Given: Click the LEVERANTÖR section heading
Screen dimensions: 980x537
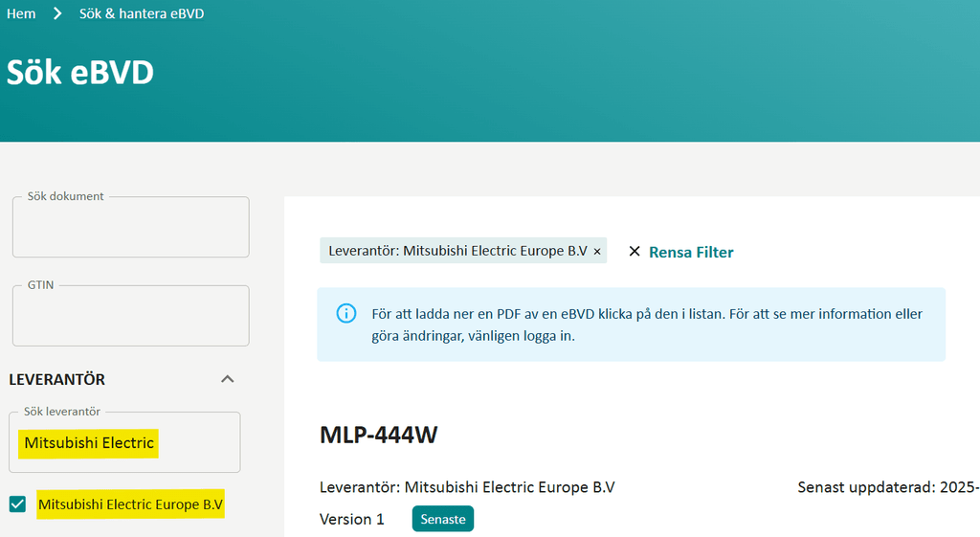Looking at the screenshot, I should coord(57,380).
